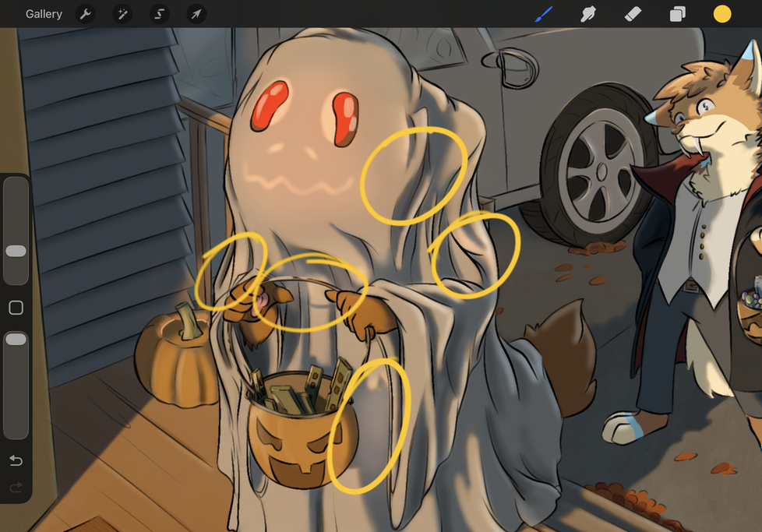Open the Gallery view
The width and height of the screenshot is (762, 532).
coord(44,14)
